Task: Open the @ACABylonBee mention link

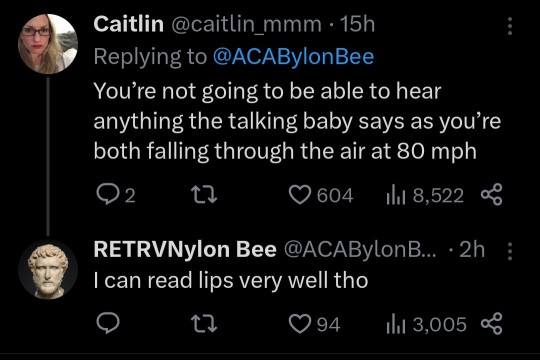Action: [x=293, y=56]
